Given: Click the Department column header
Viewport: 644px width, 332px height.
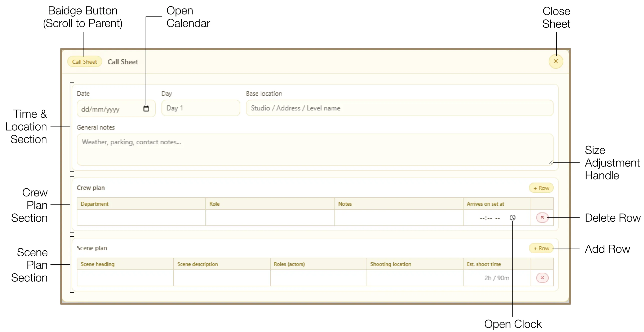Looking at the screenshot, I should 141,203.
